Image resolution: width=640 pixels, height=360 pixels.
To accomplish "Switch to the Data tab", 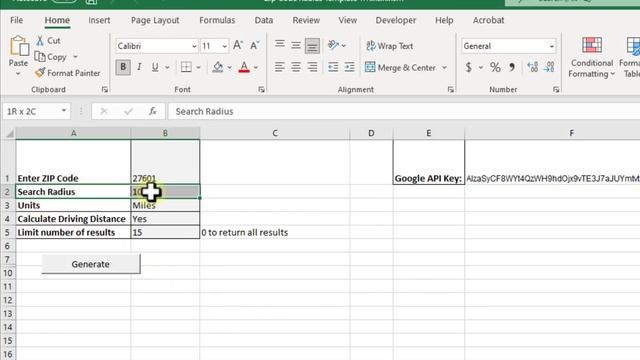I will click(x=264, y=20).
